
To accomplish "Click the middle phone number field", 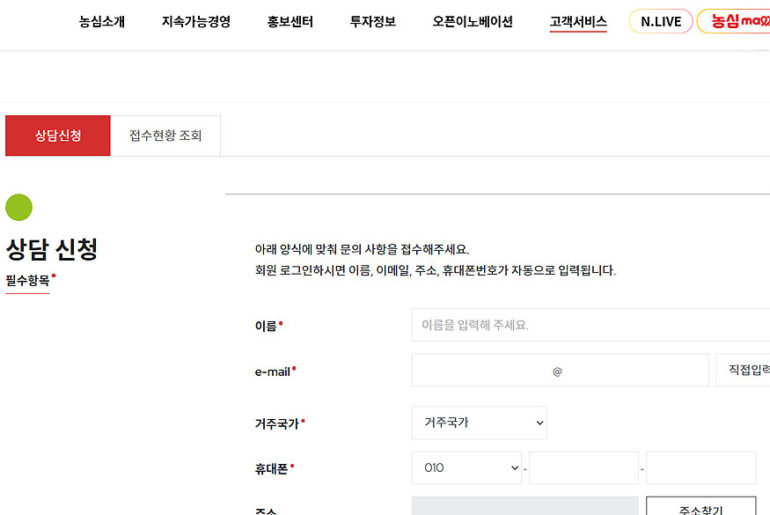I will click(583, 468).
